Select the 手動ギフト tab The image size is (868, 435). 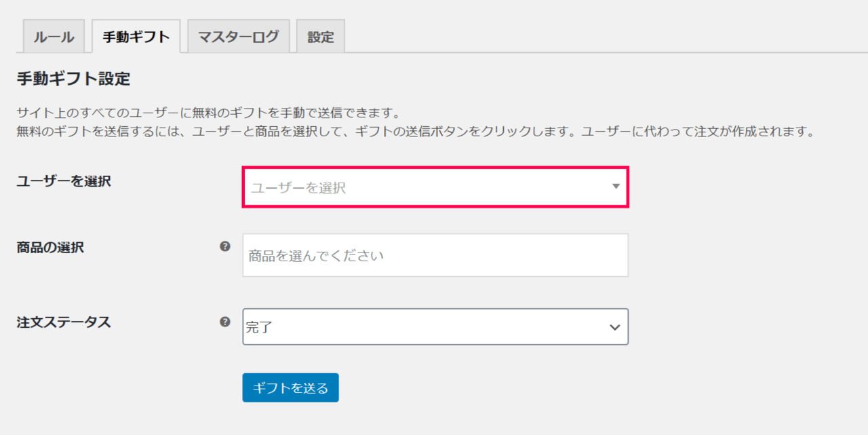pyautogui.click(x=136, y=37)
